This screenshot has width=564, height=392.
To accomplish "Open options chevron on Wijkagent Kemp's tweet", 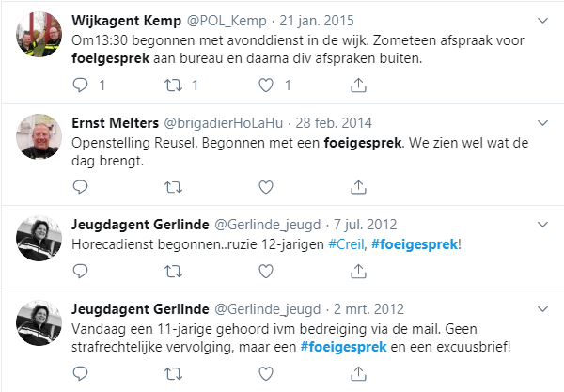I will [542, 21].
